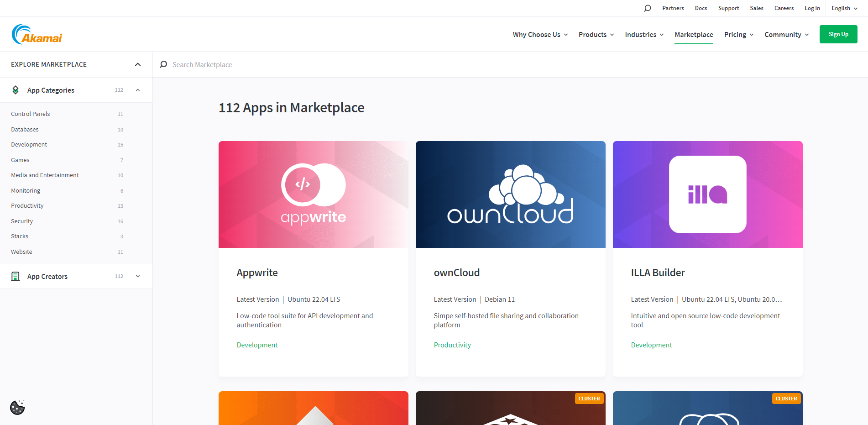Open the cookie preferences icon
868x425 pixels.
17,407
